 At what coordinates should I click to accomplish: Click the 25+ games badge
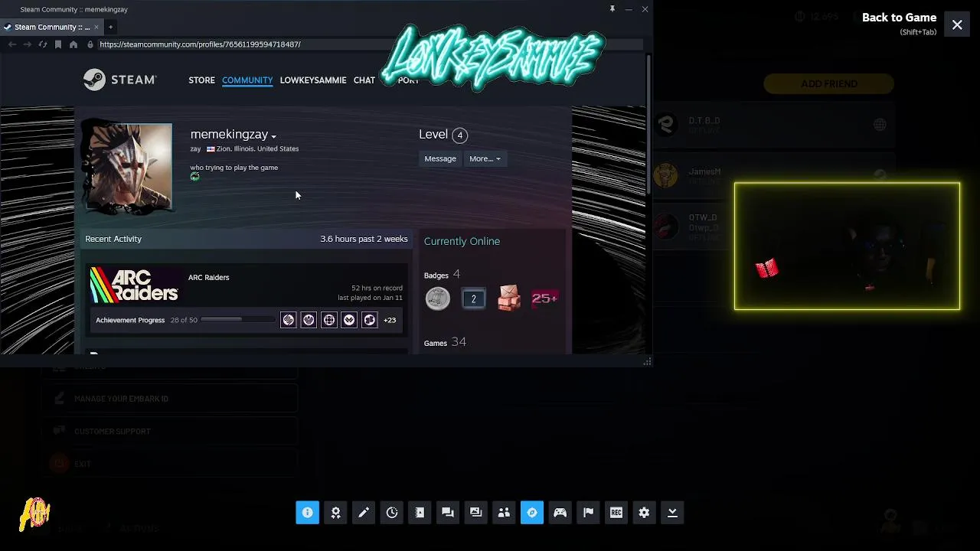point(544,298)
